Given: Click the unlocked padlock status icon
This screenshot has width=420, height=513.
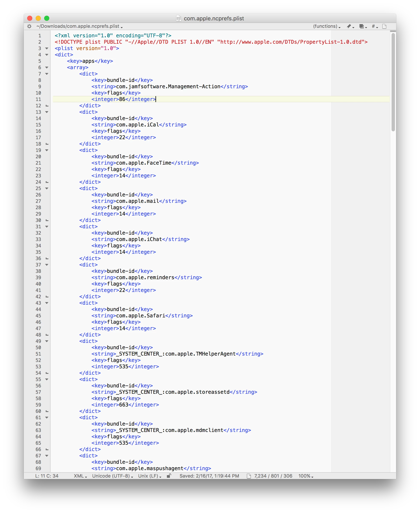Looking at the screenshot, I should coord(169,476).
